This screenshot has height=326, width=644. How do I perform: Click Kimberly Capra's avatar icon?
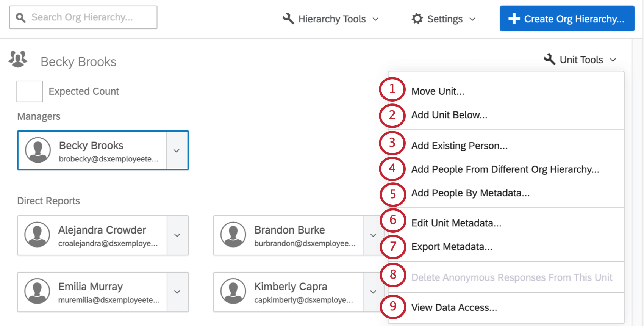pyautogui.click(x=233, y=291)
